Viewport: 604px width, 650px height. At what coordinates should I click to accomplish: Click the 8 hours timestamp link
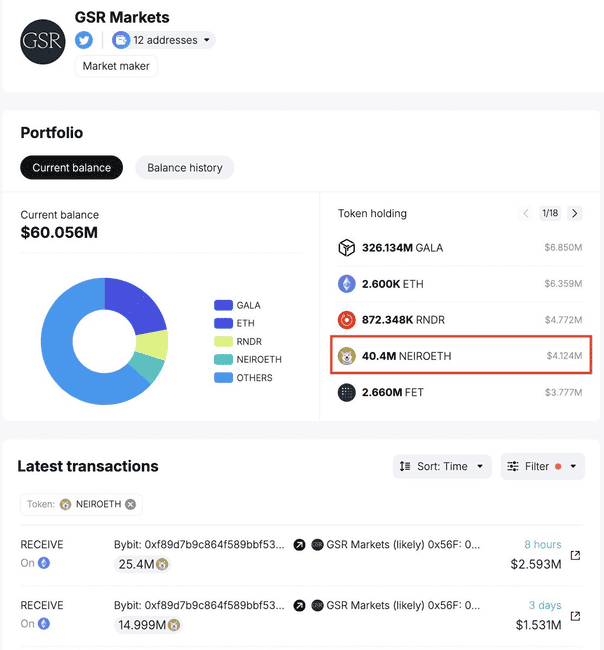543,545
